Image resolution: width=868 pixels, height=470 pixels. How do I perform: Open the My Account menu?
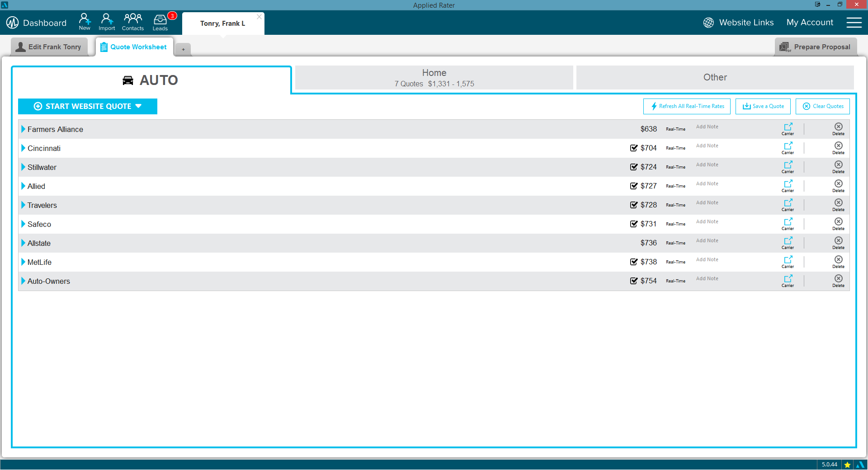[x=810, y=23]
